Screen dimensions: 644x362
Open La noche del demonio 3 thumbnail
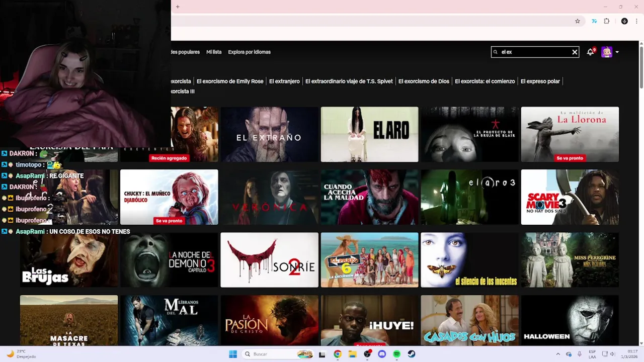(x=169, y=260)
